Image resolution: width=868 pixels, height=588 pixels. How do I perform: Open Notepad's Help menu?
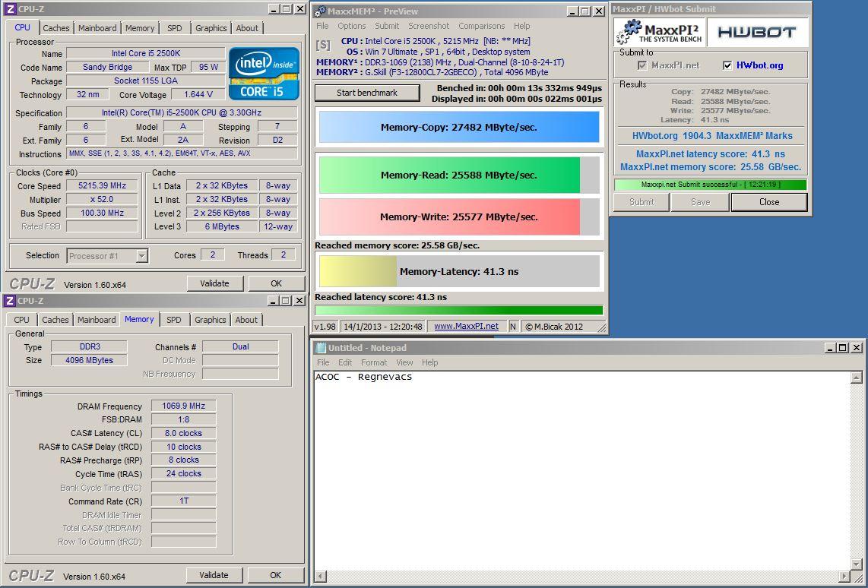coord(429,362)
